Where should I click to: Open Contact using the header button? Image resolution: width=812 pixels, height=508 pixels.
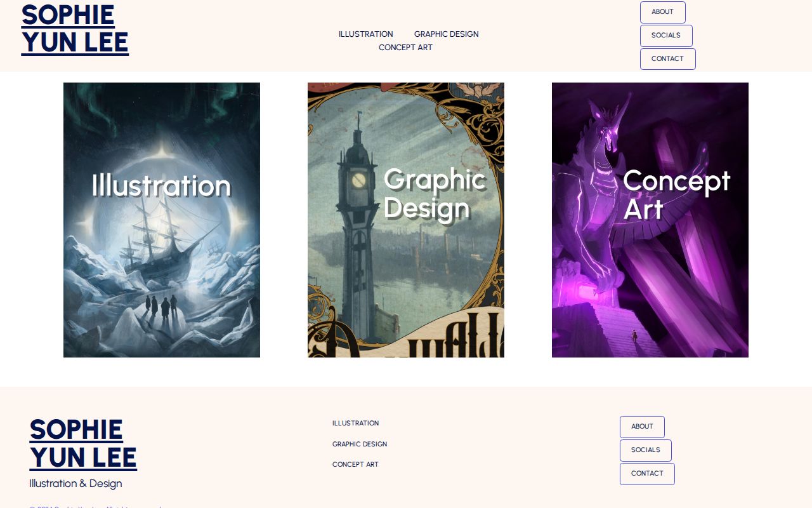[667, 59]
